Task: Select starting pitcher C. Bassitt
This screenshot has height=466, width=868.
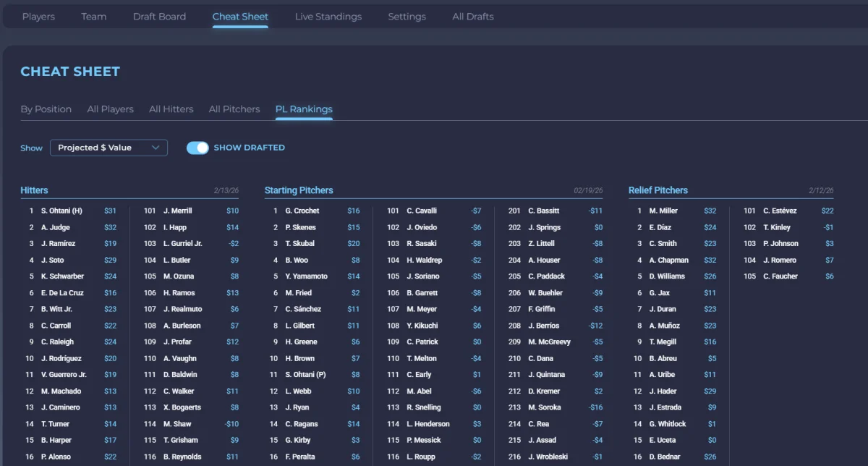Action: (544, 211)
